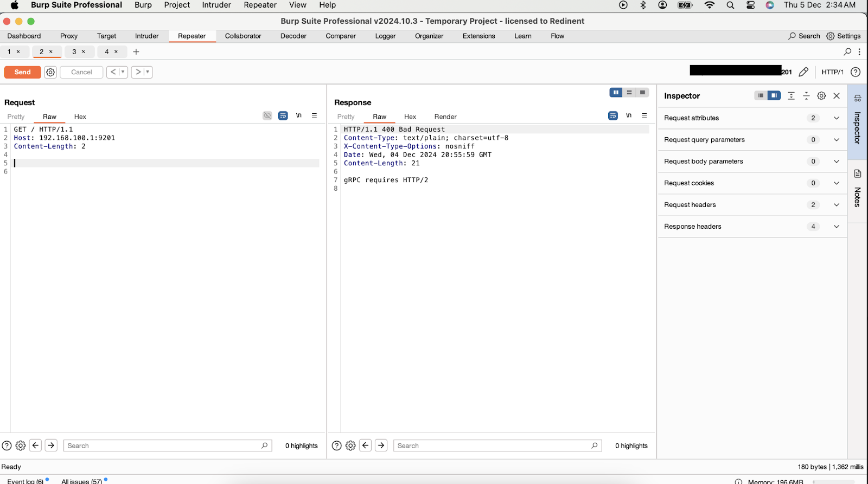Open the help icon beside HTTP/1
The width and height of the screenshot is (868, 484).
pyautogui.click(x=856, y=72)
